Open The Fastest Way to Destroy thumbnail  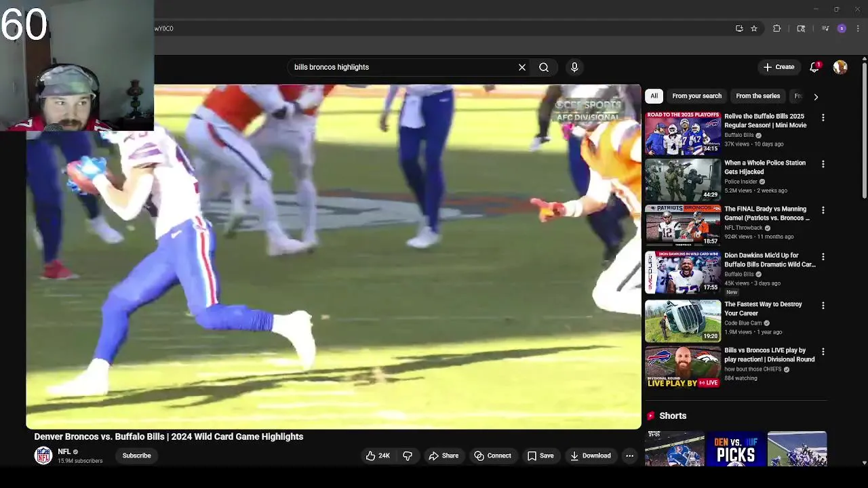683,321
